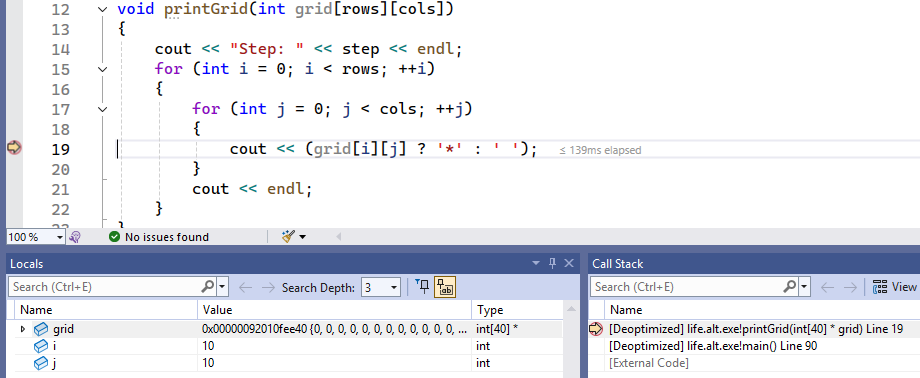Click the Call Stack find previous arrow
Image resolution: width=920 pixels, height=378 pixels.
pos(828,287)
